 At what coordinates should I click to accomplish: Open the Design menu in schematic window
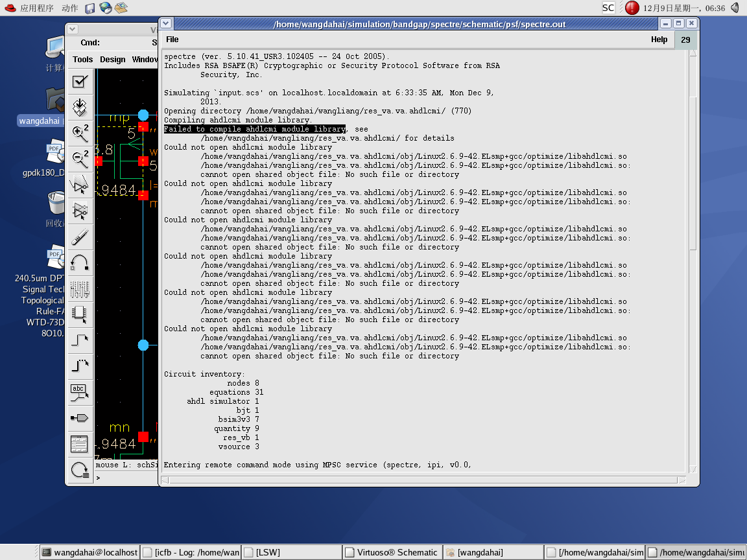point(113,60)
